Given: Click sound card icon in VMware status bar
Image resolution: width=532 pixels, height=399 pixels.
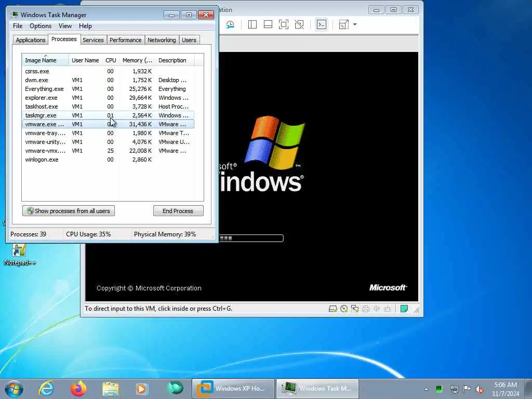Looking at the screenshot, I should coord(377,309).
